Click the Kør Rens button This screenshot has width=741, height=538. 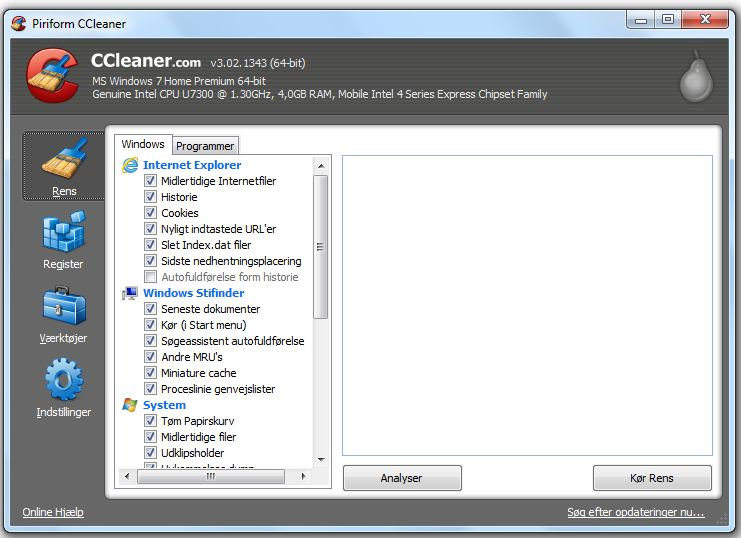pyautogui.click(x=652, y=478)
